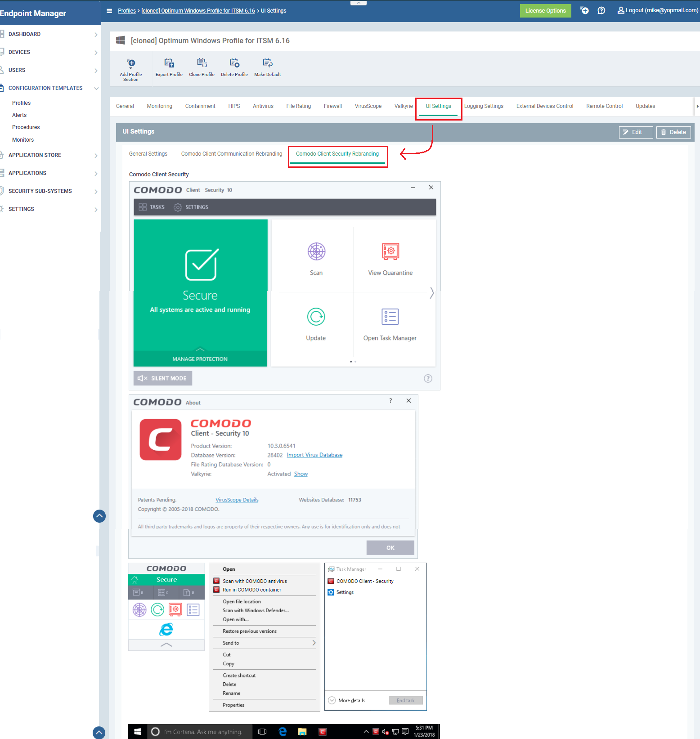
Task: Click the Edit button in UI Settings
Action: click(x=636, y=132)
